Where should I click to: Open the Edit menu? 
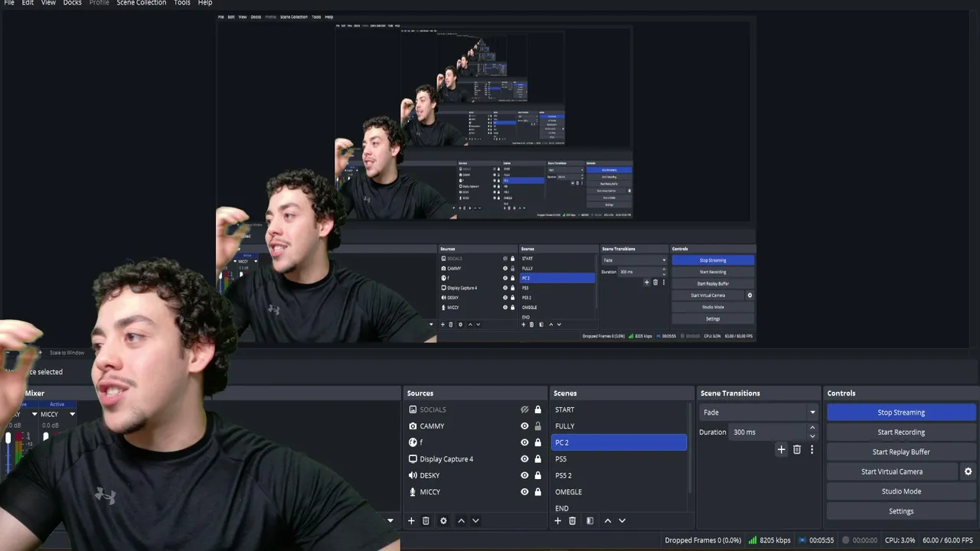click(x=28, y=3)
